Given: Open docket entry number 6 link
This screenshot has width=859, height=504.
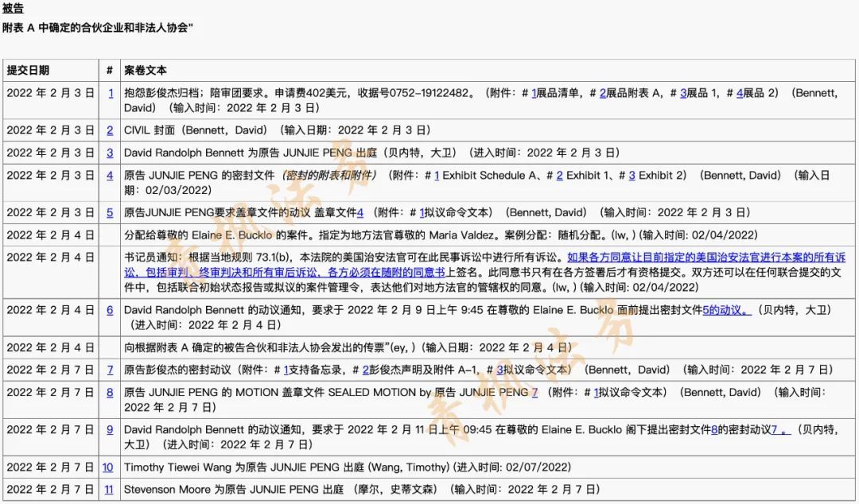Looking at the screenshot, I should point(110,310).
